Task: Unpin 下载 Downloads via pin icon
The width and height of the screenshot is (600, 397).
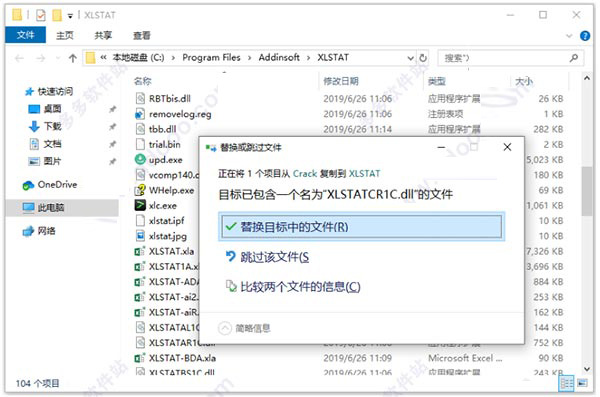Action: click(x=112, y=127)
